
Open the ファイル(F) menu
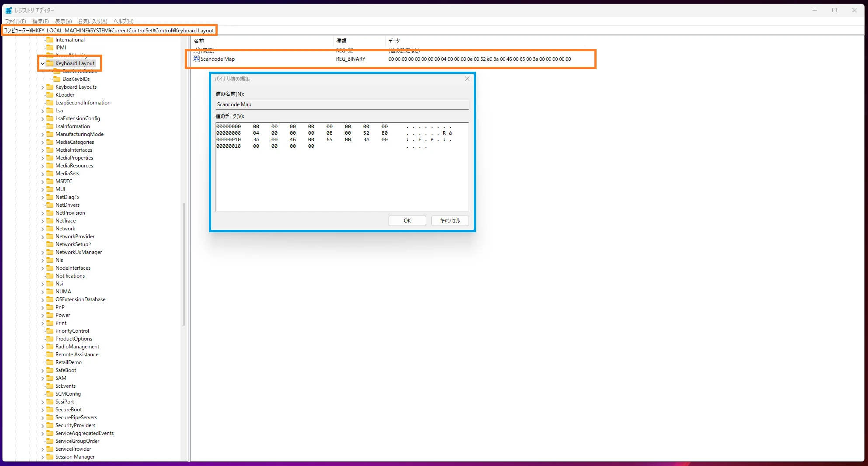coord(15,21)
